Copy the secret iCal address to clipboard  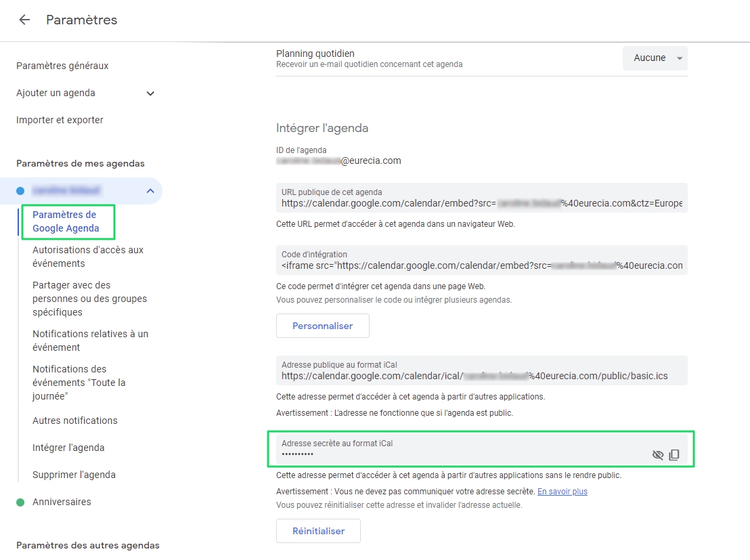674,454
